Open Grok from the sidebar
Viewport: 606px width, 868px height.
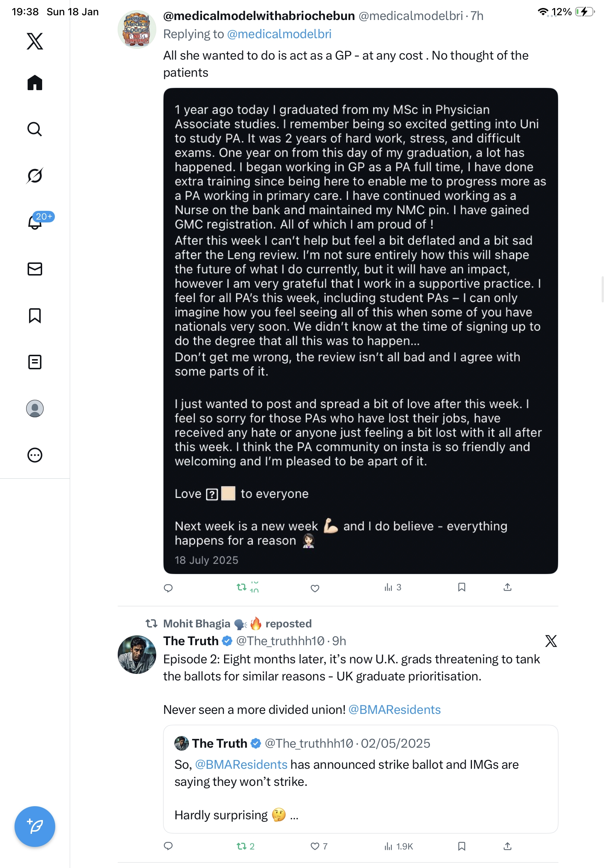(x=35, y=176)
